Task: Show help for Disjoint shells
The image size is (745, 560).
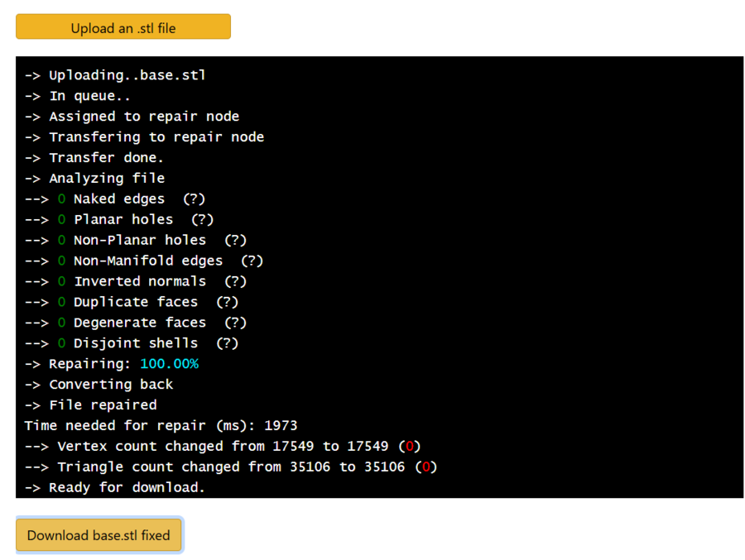Action: (227, 343)
